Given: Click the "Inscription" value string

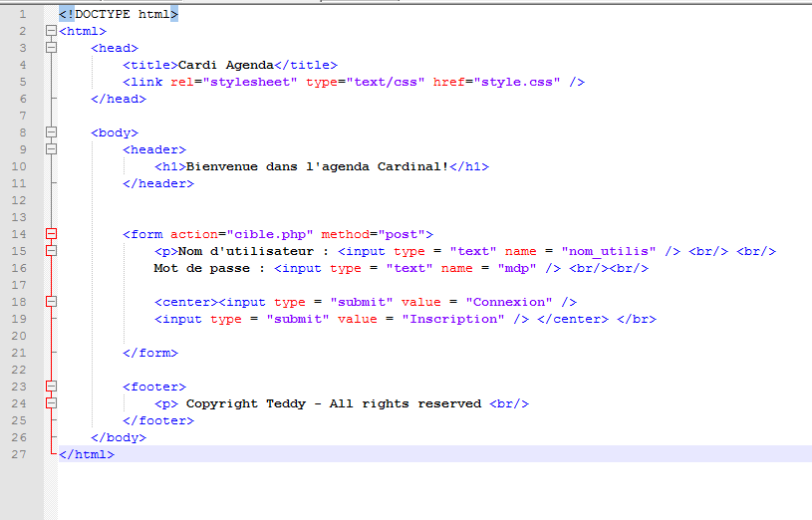Looking at the screenshot, I should tap(453, 319).
